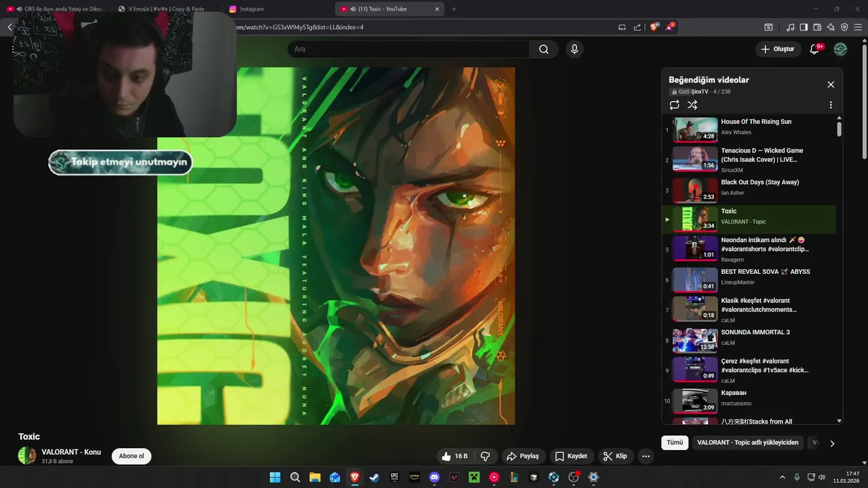Switch to OBS tutorial browser tab
The height and width of the screenshot is (488, 868).
coord(58,9)
